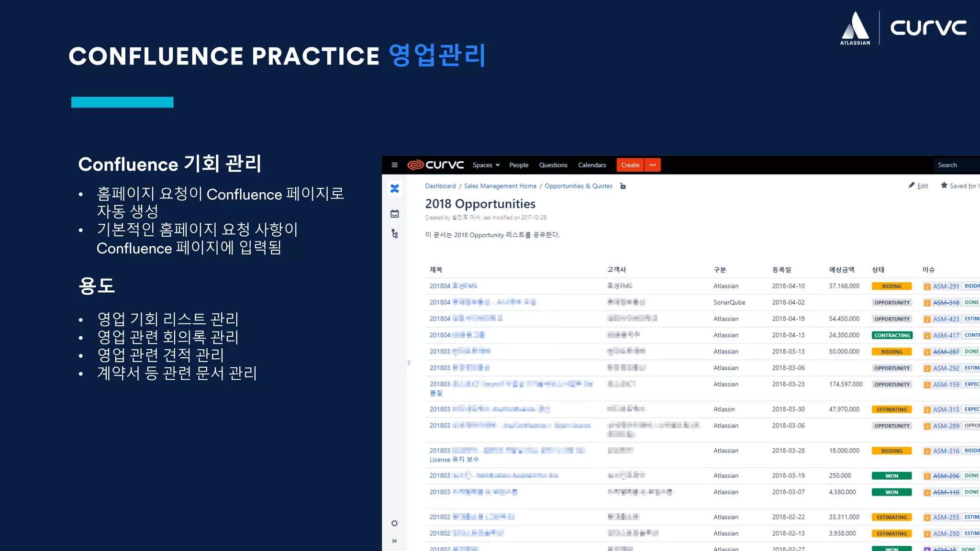Open Opportunities & Quotes breadcrumb
Screen dimensions: 980x551
pos(578,186)
